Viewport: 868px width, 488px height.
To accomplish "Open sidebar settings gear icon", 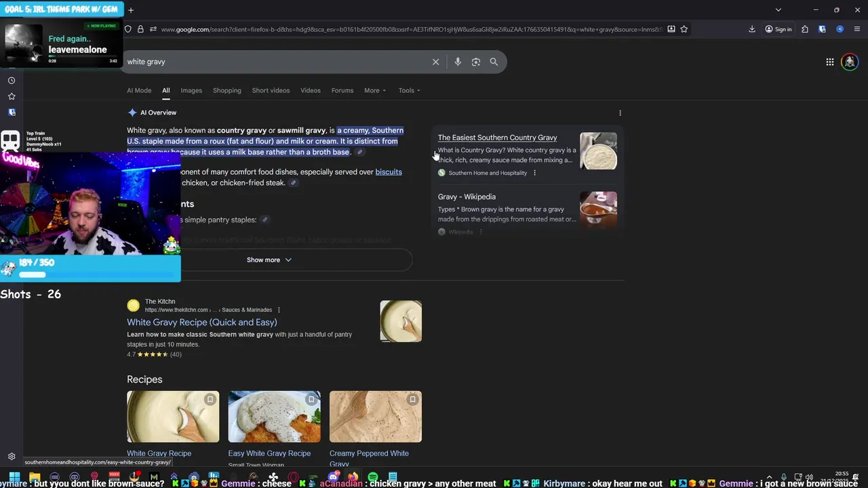I will [x=12, y=457].
